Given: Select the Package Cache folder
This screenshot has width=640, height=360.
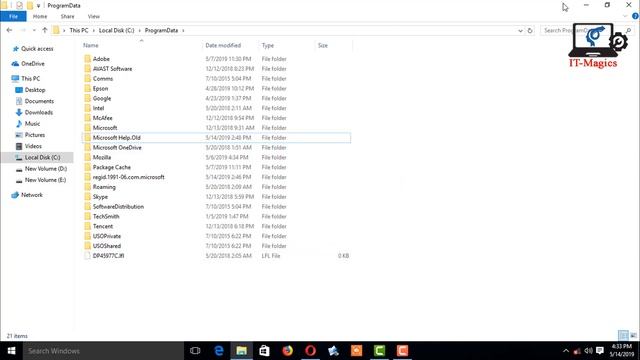Looking at the screenshot, I should pos(111,167).
